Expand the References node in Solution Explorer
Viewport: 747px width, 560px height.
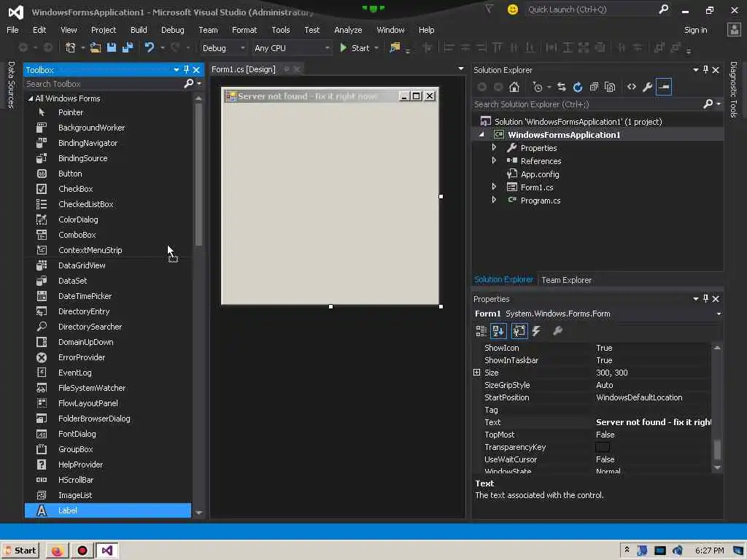[x=494, y=160]
